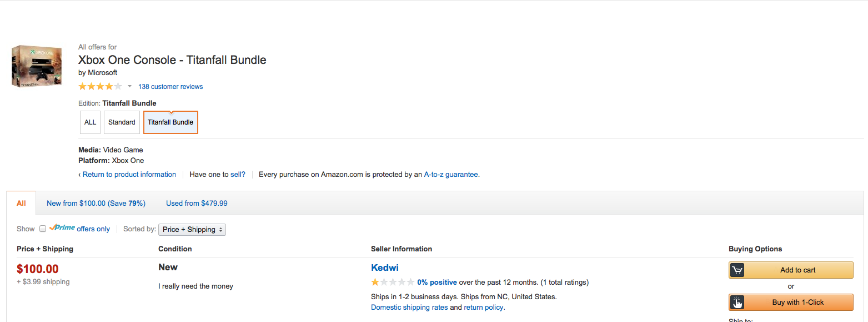Click the Prime logo beside offers only
This screenshot has width=868, height=322.
tap(62, 228)
